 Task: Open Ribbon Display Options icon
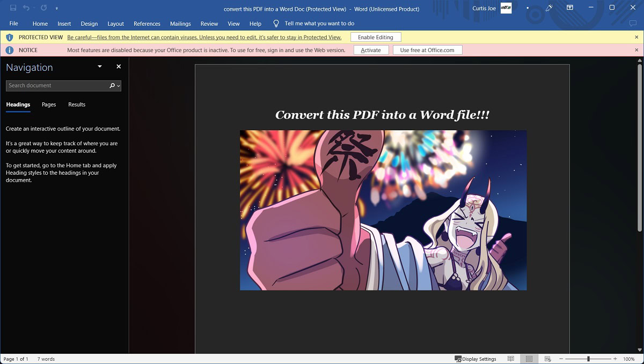570,8
